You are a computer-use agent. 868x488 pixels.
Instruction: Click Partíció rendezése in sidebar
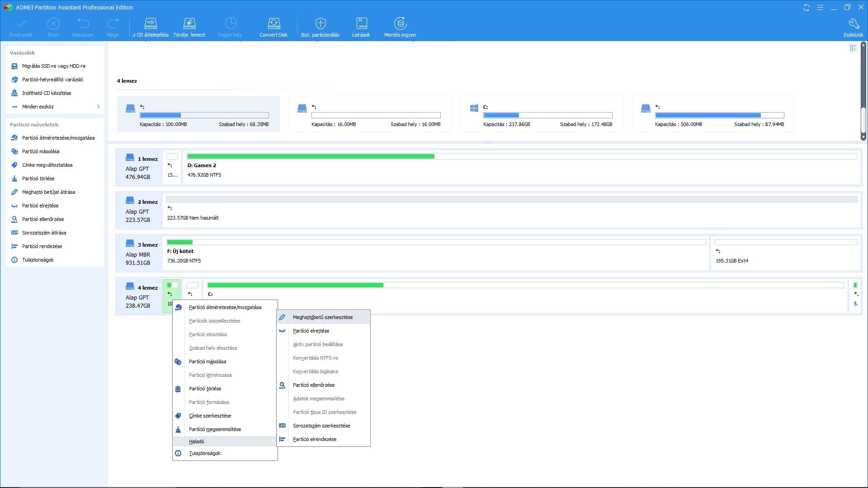coord(42,246)
